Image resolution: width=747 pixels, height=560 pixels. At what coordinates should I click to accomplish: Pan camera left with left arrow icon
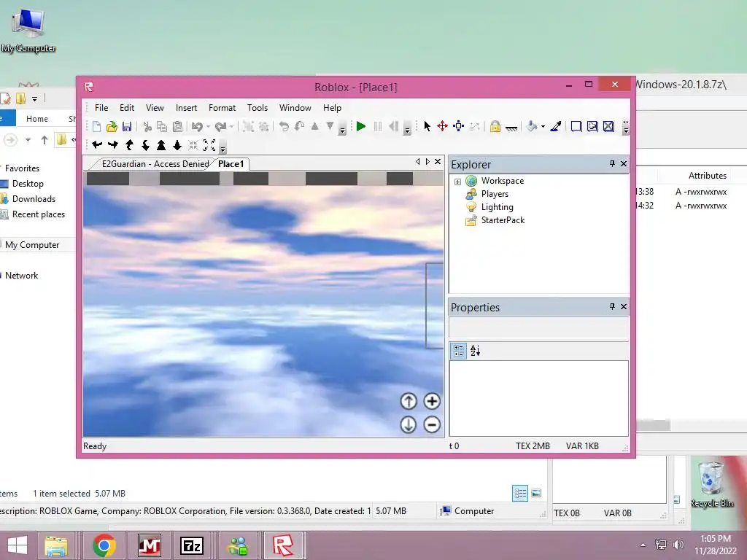pyautogui.click(x=97, y=145)
